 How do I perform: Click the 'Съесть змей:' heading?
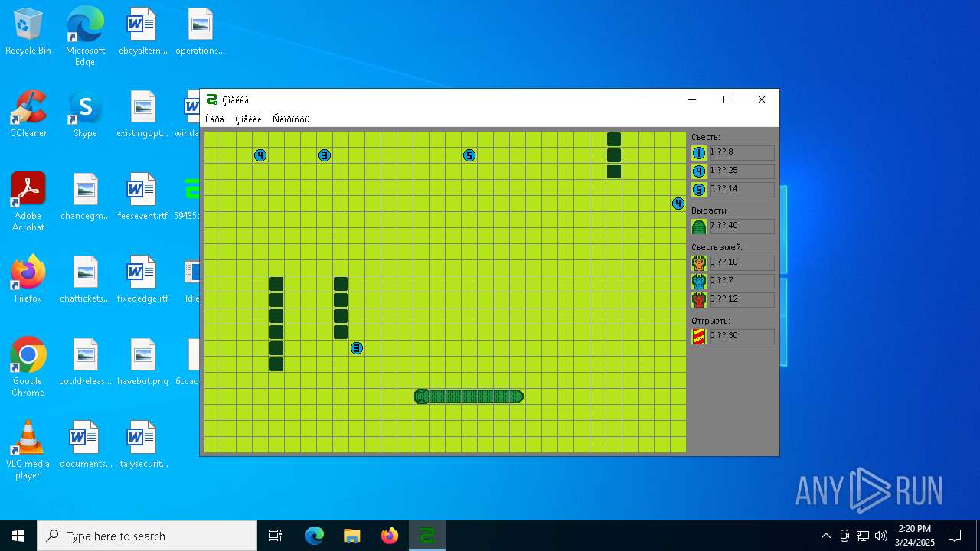point(717,247)
